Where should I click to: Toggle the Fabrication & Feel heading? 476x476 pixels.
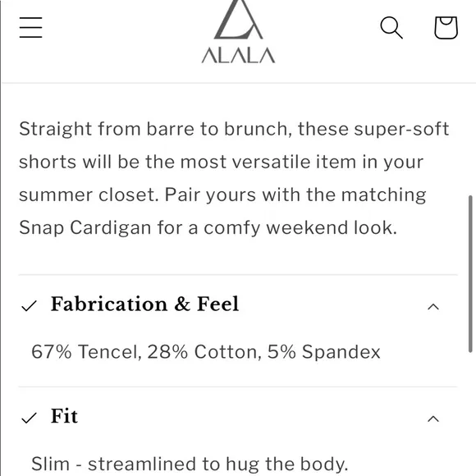144,304
